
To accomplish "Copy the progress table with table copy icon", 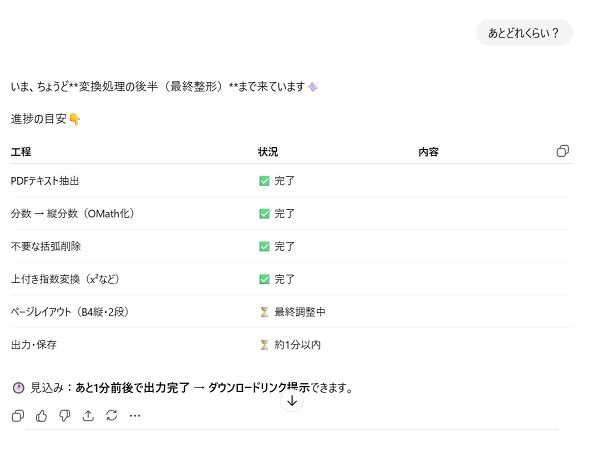I will [x=562, y=151].
